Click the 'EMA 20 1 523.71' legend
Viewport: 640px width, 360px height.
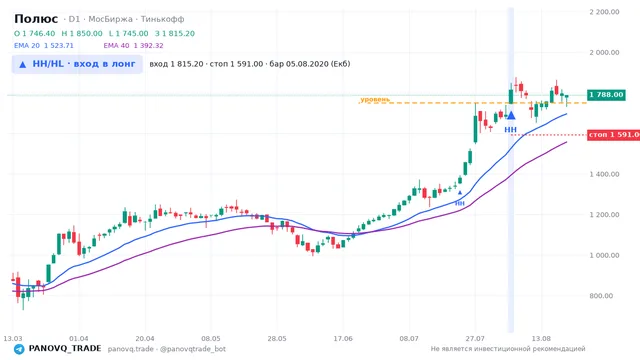(44, 46)
